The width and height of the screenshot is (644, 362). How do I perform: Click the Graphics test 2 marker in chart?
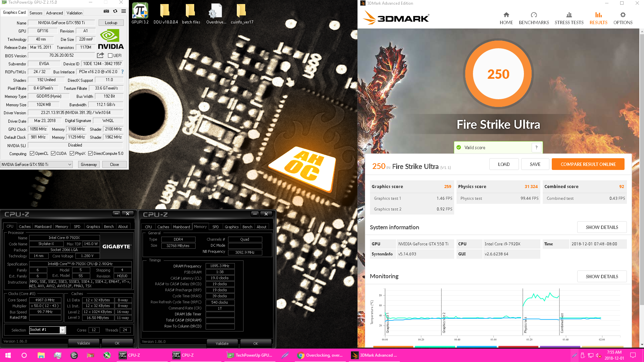pos(444,322)
